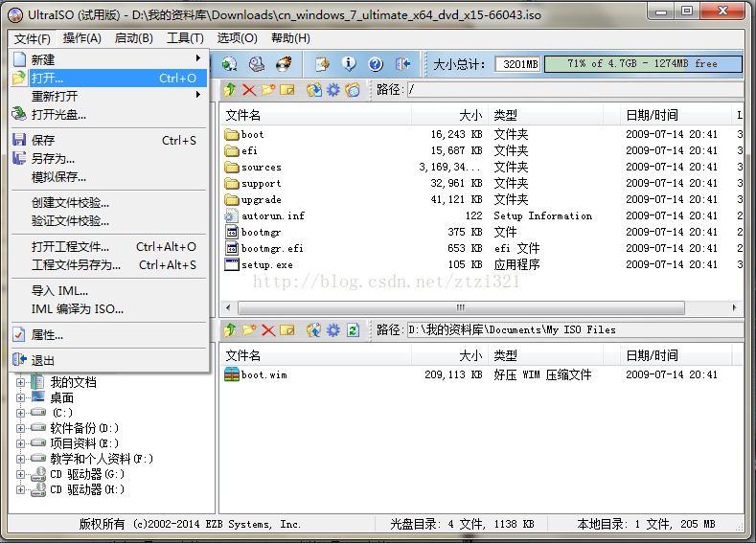Click the register notepad toolbar icon
Screen dimensions: 756x543
(x=322, y=63)
